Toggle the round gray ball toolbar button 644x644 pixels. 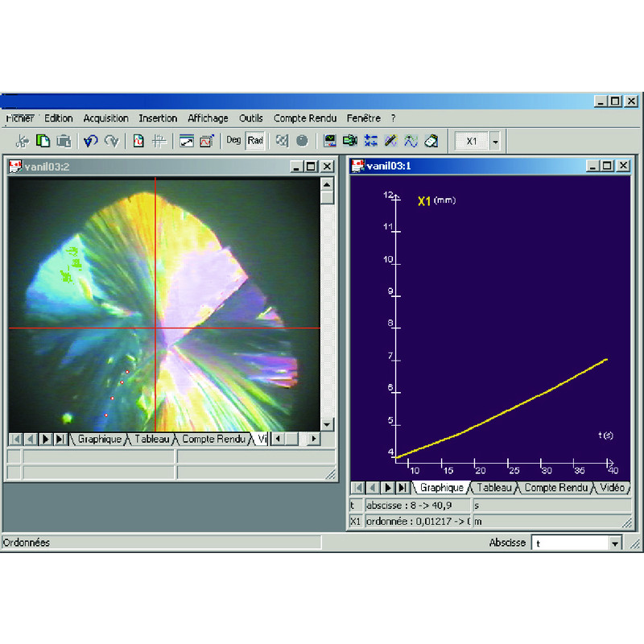click(x=302, y=141)
